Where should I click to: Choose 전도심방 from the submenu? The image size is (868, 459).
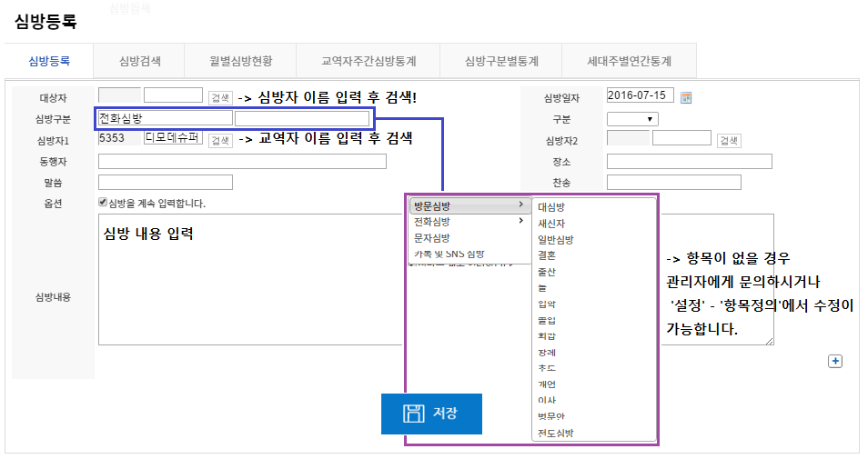pos(556,433)
